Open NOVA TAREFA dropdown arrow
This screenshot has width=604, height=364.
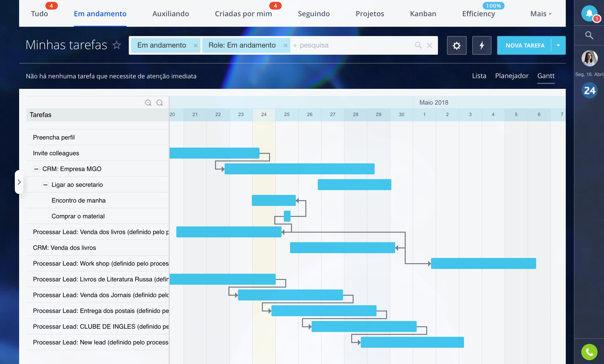[558, 45]
